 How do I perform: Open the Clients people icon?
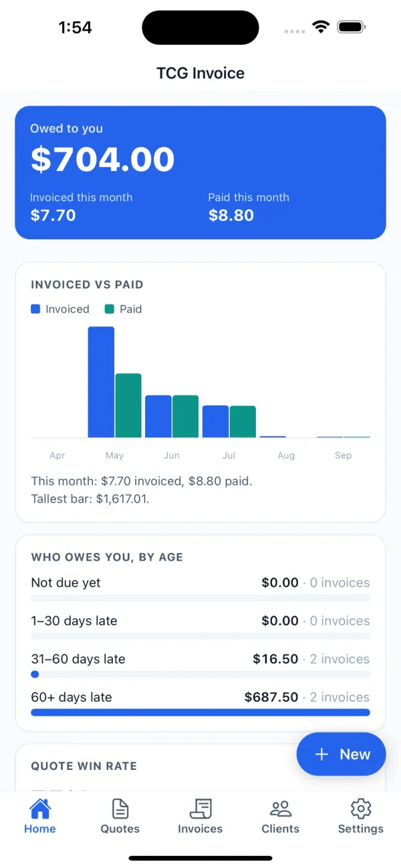[281, 809]
